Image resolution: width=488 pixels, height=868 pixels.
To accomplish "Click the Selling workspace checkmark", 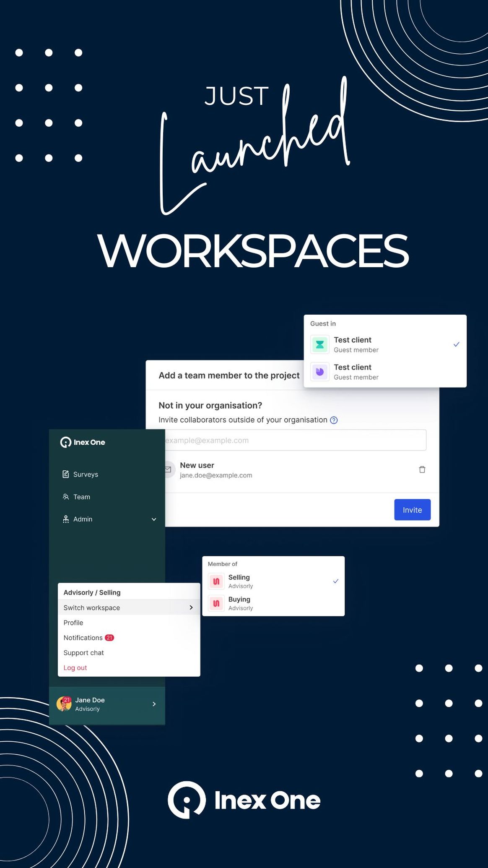I will click(x=335, y=581).
